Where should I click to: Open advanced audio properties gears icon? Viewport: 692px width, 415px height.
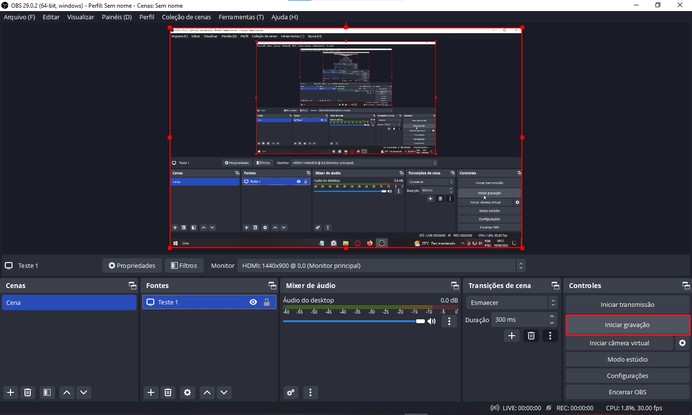tap(290, 392)
